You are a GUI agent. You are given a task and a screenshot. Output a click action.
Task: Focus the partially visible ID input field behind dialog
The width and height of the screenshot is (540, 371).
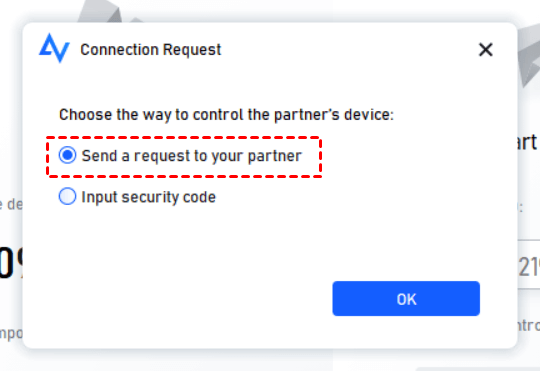point(529,264)
